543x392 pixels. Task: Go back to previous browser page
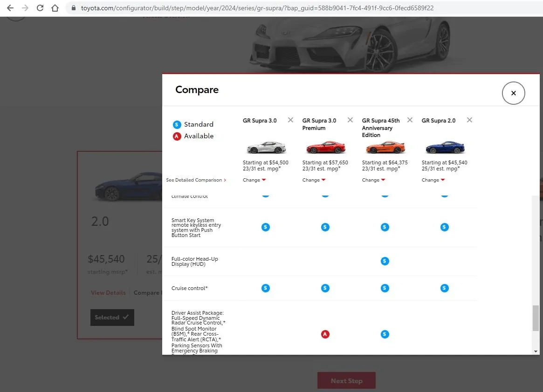point(10,8)
